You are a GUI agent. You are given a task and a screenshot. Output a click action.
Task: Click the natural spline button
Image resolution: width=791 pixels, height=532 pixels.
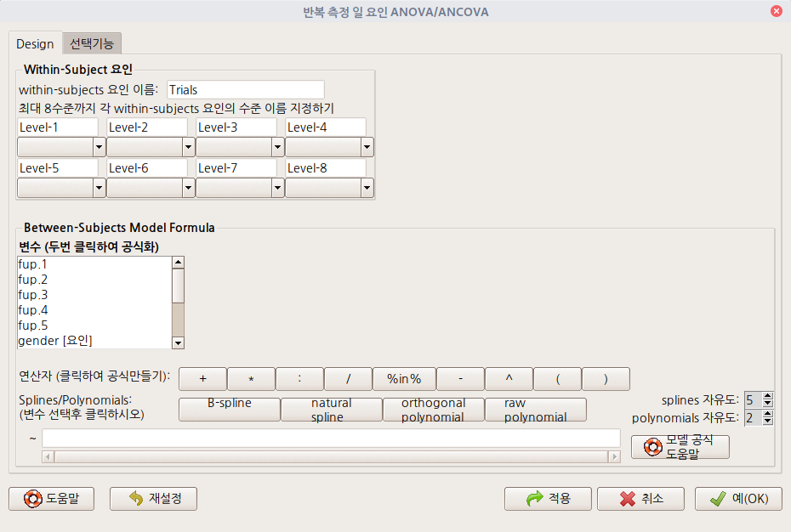coord(332,410)
